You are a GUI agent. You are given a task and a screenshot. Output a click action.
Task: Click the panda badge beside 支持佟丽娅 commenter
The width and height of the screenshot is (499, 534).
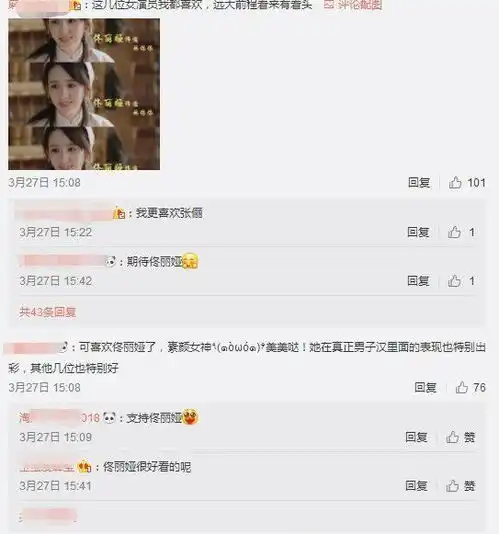(x=109, y=418)
